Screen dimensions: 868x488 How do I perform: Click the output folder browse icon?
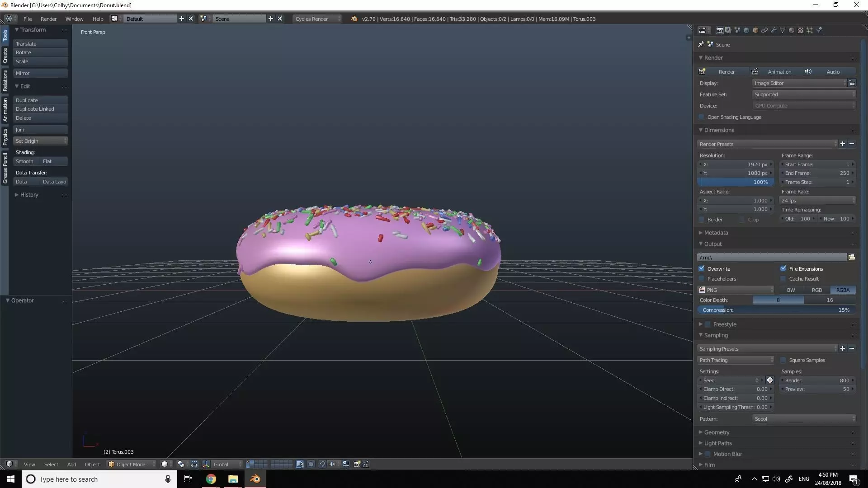coord(852,257)
